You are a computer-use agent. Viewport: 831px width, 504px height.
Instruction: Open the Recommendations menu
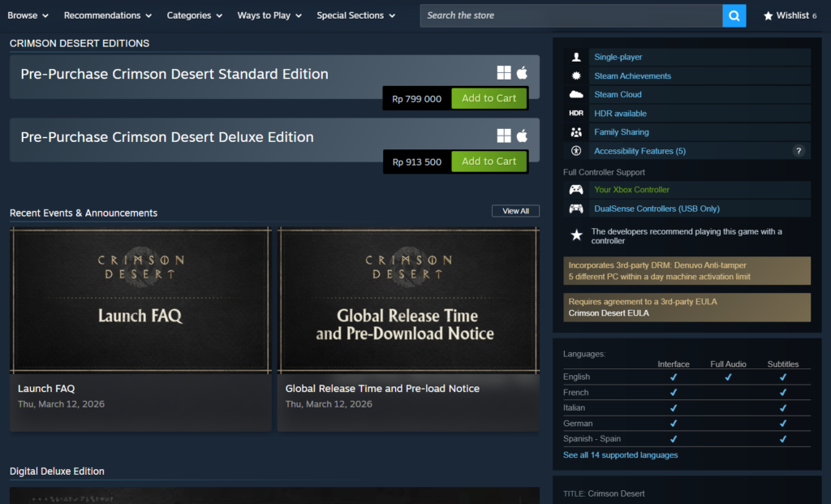pyautogui.click(x=107, y=15)
